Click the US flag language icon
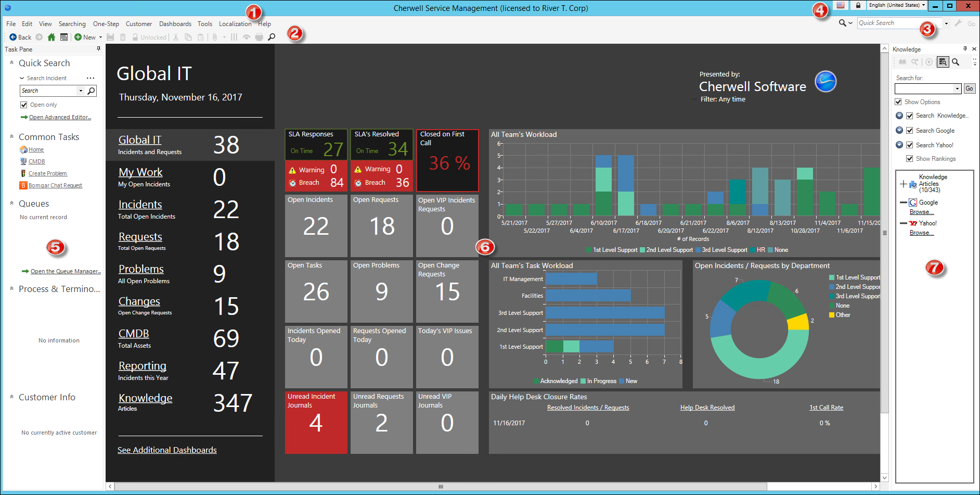This screenshot has width=980, height=495. click(841, 5)
